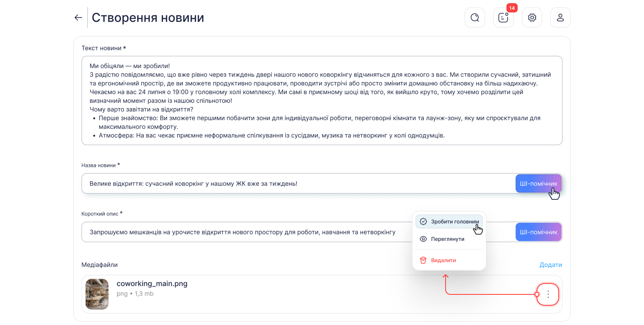Click into the Текст новини text area
Image resolution: width=644 pixels, height=325 pixels.
click(x=322, y=101)
